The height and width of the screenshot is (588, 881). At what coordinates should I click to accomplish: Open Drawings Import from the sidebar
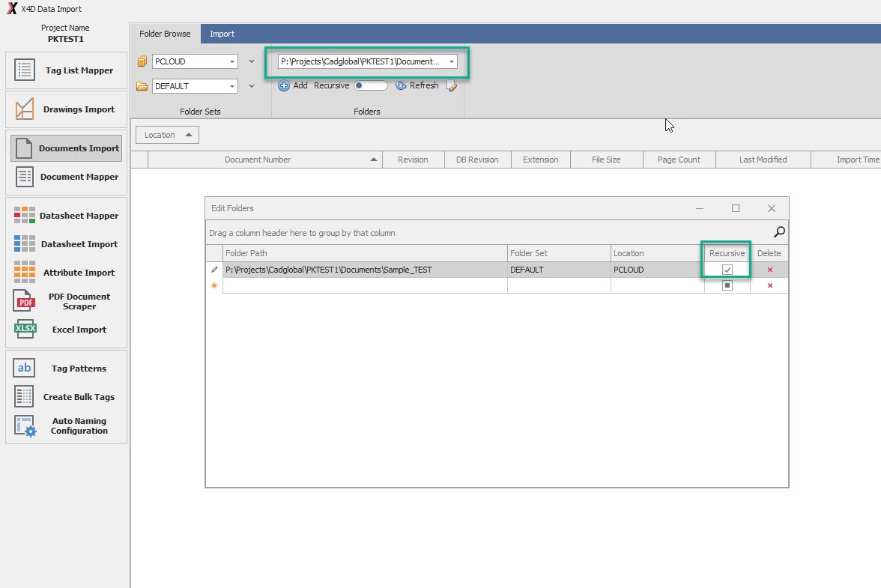65,109
